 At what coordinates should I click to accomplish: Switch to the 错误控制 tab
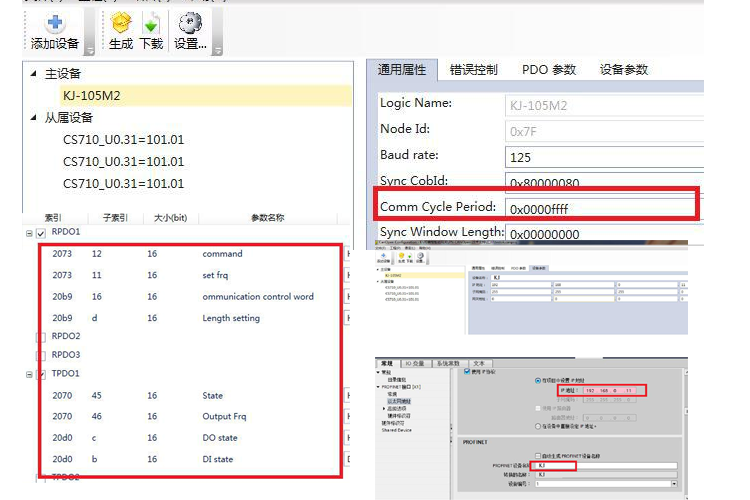pyautogui.click(x=473, y=70)
